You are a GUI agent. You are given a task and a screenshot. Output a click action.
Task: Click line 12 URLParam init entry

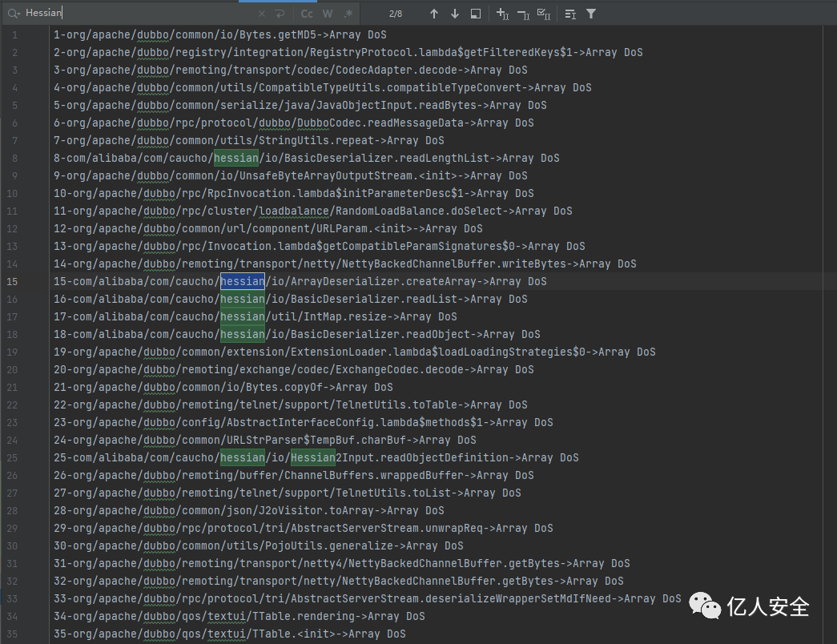[x=268, y=228]
